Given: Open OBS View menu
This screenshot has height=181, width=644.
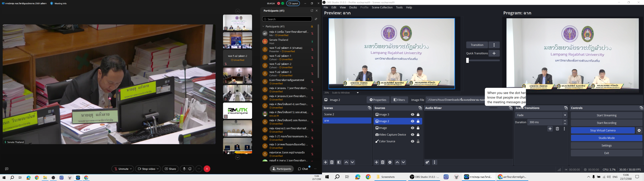Looking at the screenshot, I should [x=343, y=8].
